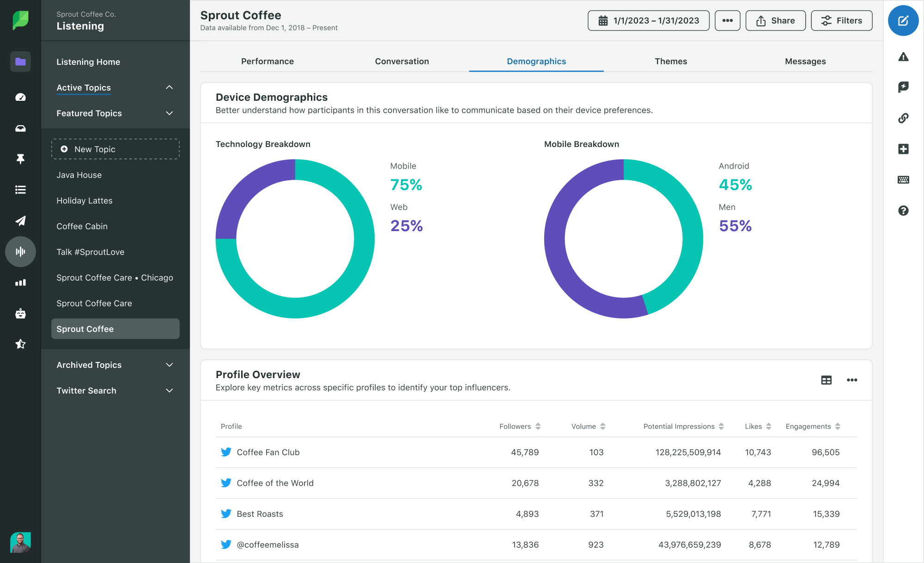The image size is (924, 563).
Task: Click the pin icon in left rail
Action: coord(20,159)
